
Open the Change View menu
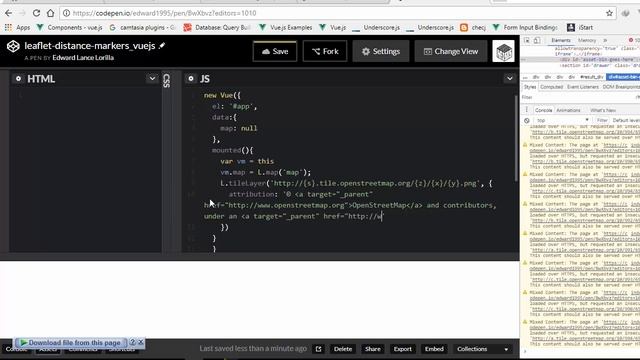tap(451, 51)
